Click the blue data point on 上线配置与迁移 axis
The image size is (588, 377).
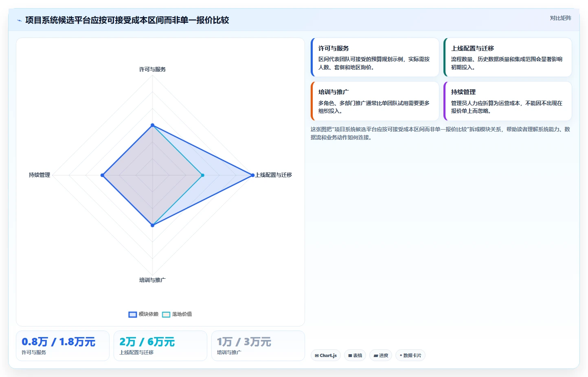pyautogui.click(x=252, y=175)
